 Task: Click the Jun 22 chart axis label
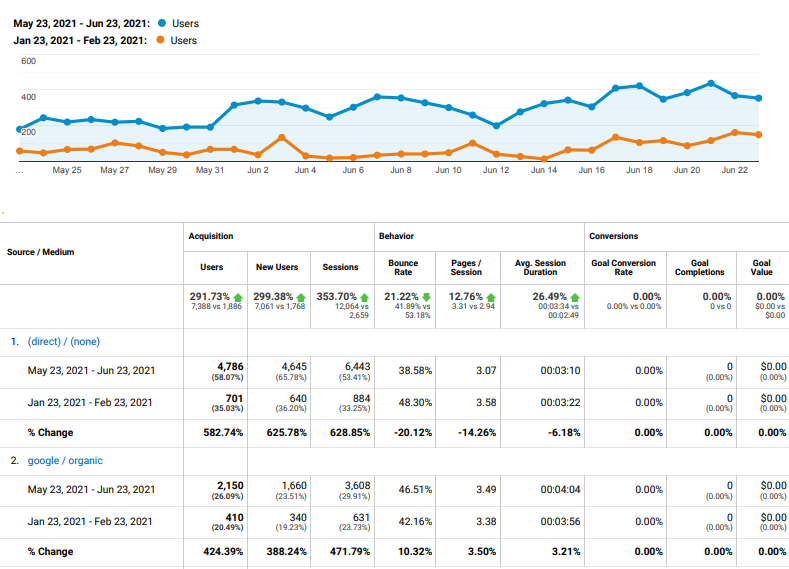click(x=735, y=170)
